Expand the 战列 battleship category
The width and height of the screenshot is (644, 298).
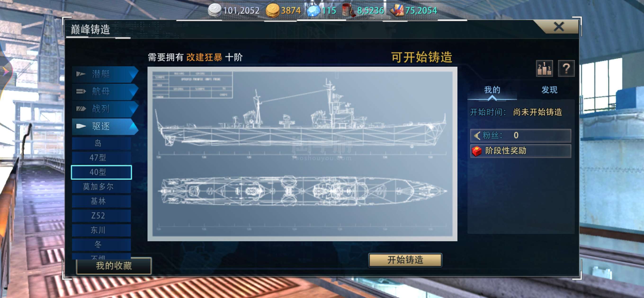click(105, 109)
